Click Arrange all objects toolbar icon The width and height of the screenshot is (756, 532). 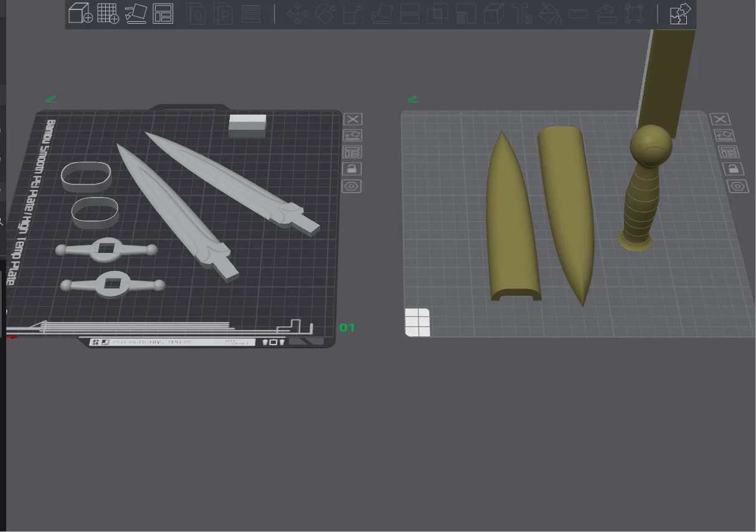pyautogui.click(x=163, y=13)
